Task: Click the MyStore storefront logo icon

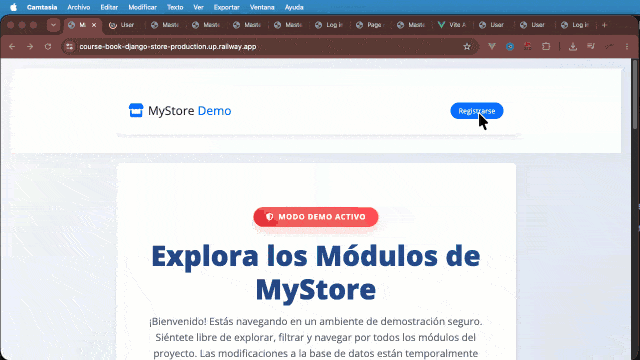Action: point(136,110)
